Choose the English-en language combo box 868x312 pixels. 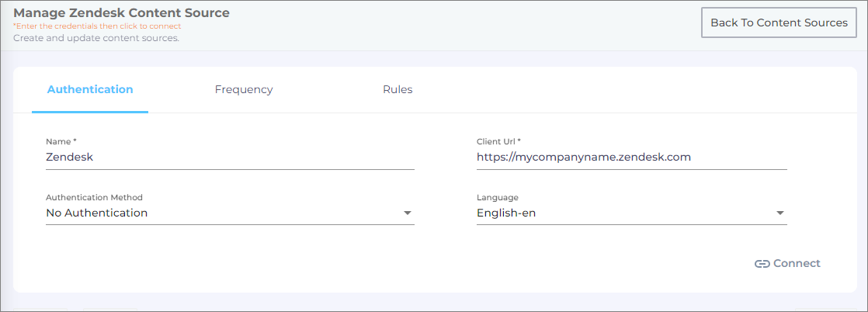(x=632, y=213)
